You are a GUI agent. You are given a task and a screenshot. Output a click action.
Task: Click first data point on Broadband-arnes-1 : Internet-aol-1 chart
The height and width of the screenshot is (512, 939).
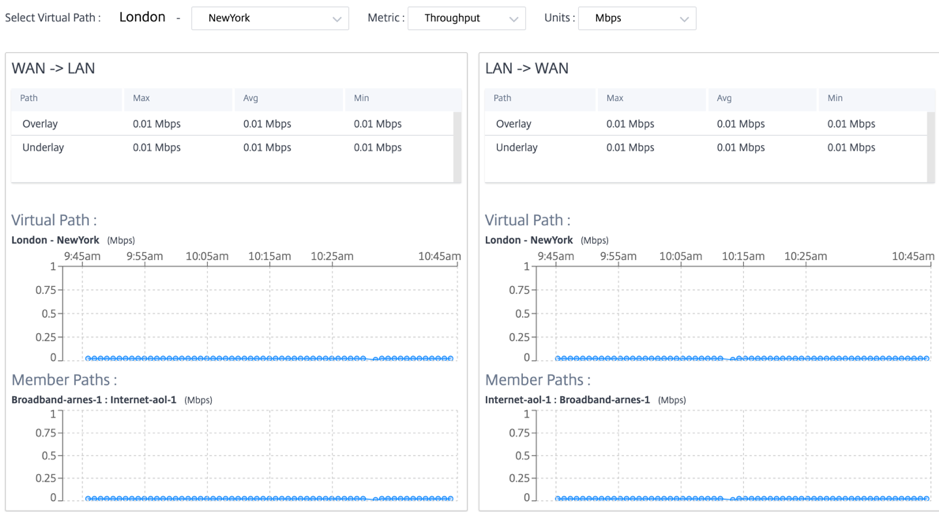(x=88, y=498)
